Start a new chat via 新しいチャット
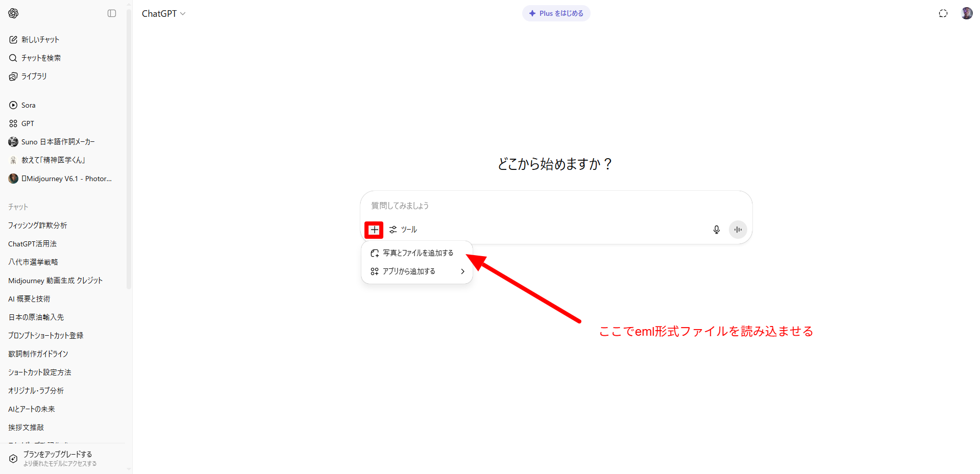The height and width of the screenshot is (474, 980). tap(40, 40)
